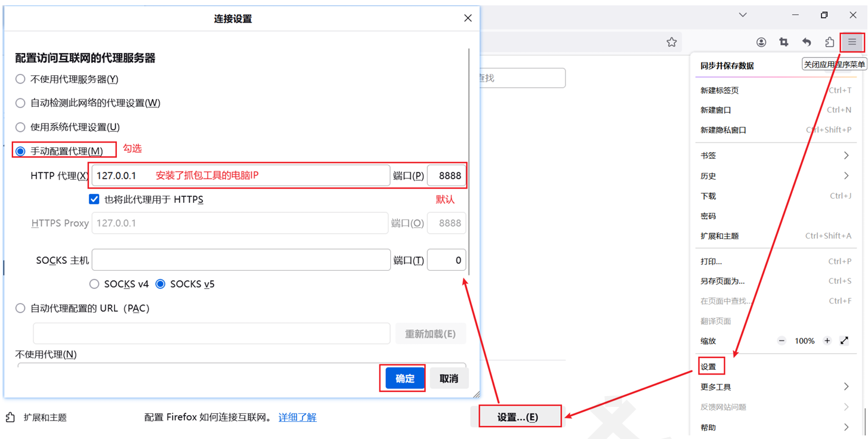Image resolution: width=868 pixels, height=439 pixels.
Task: Click the screenshot crop icon
Action: (x=784, y=42)
